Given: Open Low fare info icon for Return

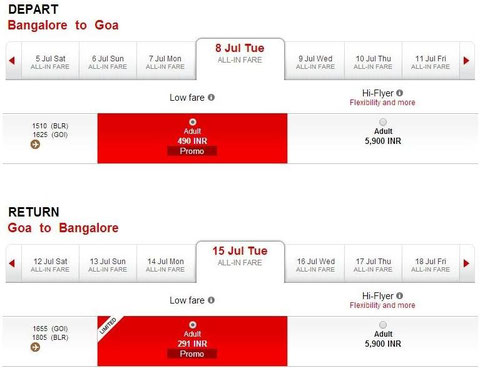Looking at the screenshot, I should point(211,300).
